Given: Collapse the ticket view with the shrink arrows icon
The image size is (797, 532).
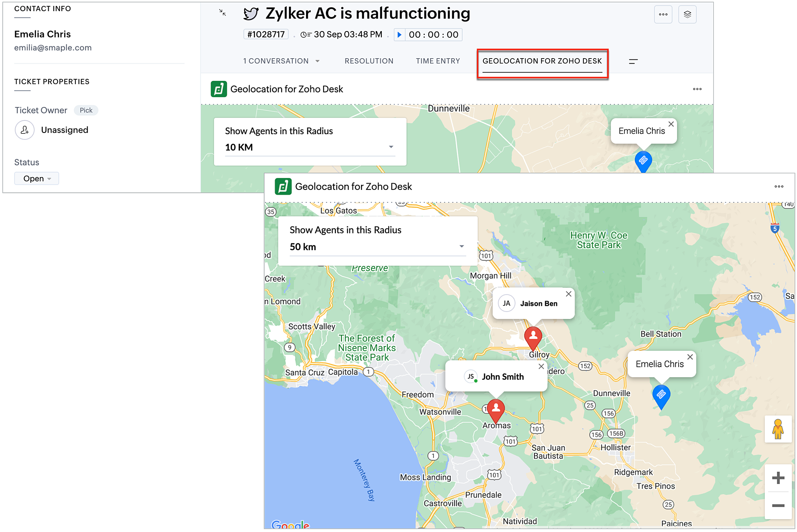Looking at the screenshot, I should pyautogui.click(x=222, y=13).
